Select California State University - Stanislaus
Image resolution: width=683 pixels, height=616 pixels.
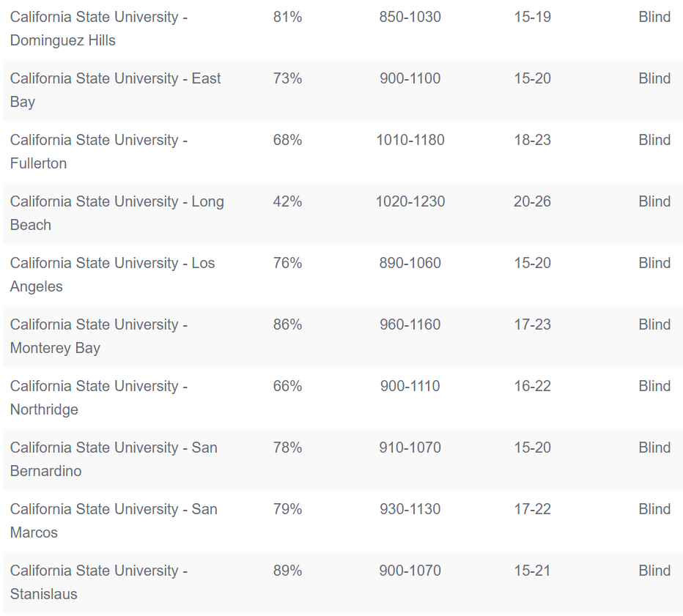tap(342, 582)
